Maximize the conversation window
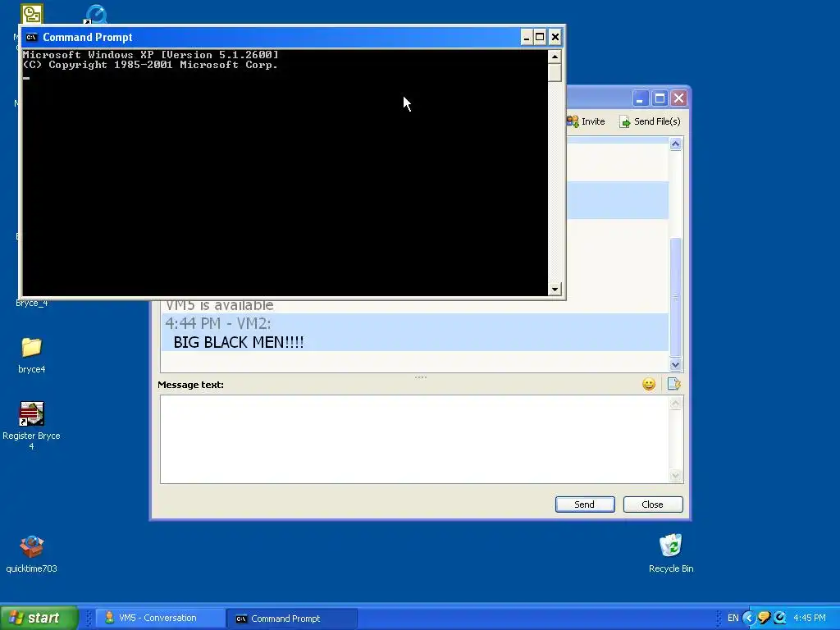 (660, 98)
